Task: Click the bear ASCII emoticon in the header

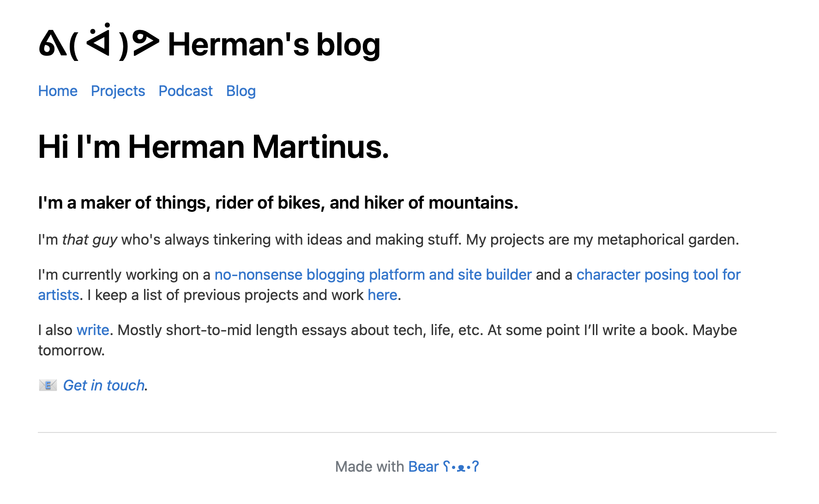Action: [x=99, y=44]
